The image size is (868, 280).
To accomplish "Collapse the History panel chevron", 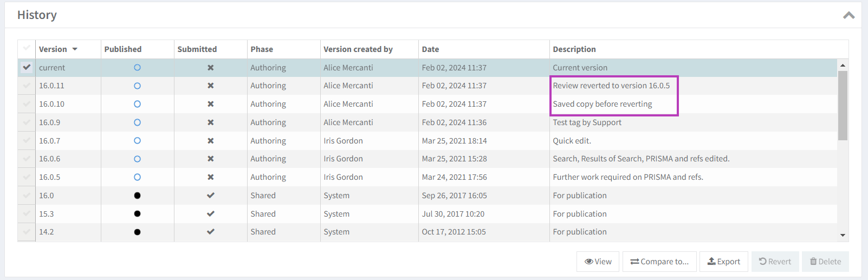I will point(848,15).
